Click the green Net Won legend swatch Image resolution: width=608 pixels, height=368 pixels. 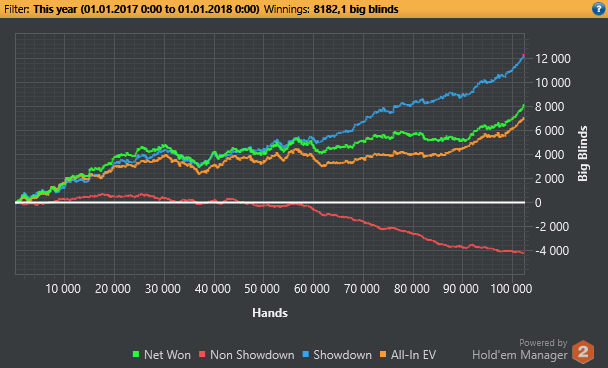coord(136,354)
